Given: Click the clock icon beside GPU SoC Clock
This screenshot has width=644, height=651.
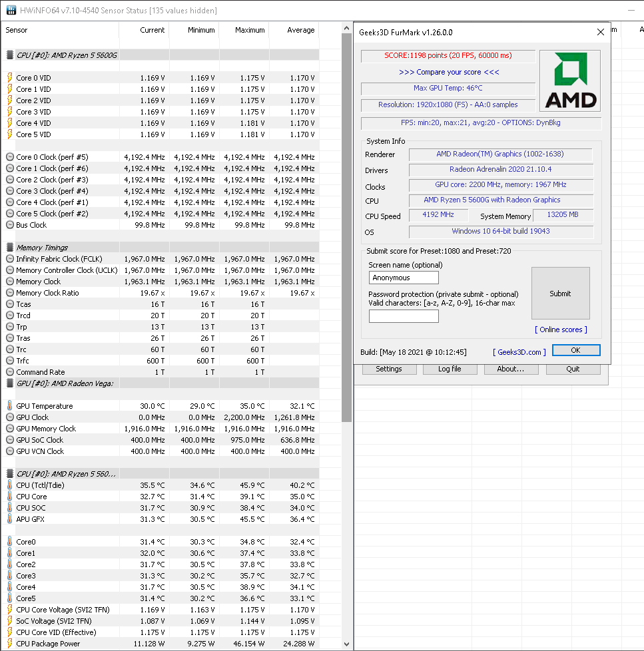Looking at the screenshot, I should tap(10, 440).
